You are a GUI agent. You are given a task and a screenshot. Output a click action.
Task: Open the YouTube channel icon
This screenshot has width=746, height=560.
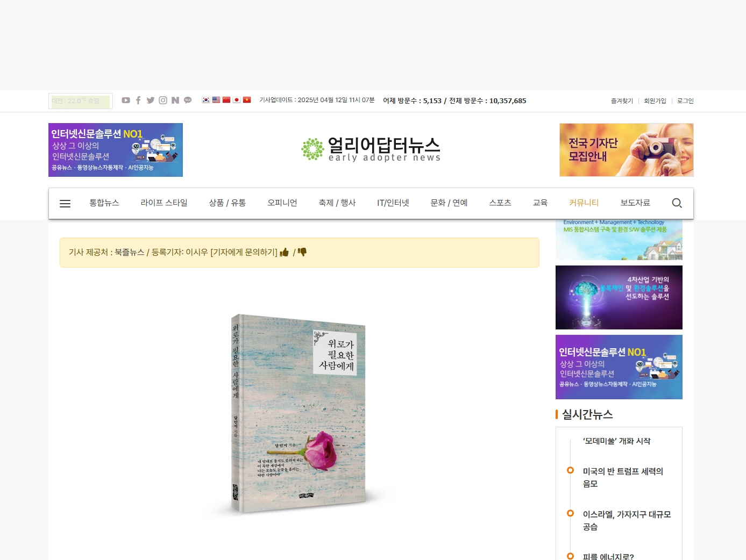[x=126, y=100]
